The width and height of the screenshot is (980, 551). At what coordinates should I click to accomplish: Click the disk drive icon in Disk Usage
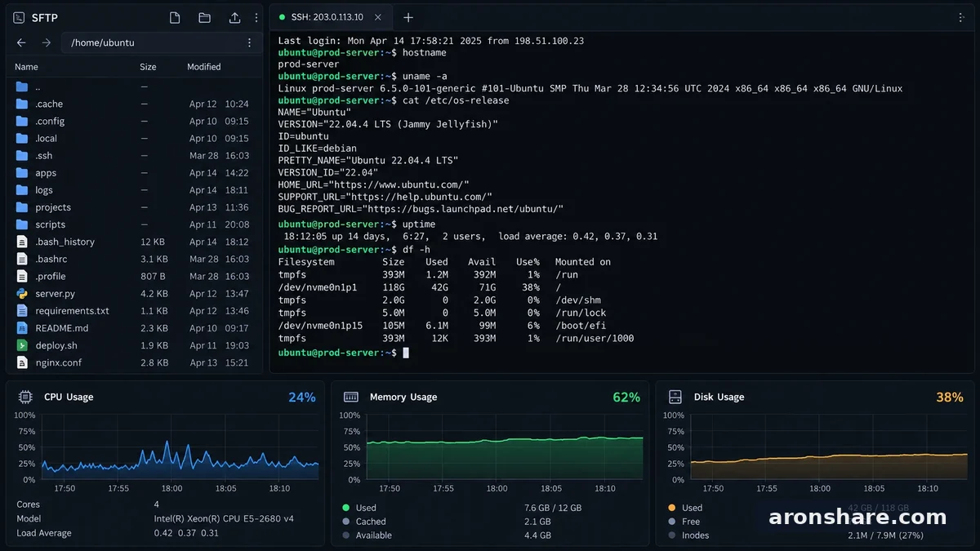675,397
